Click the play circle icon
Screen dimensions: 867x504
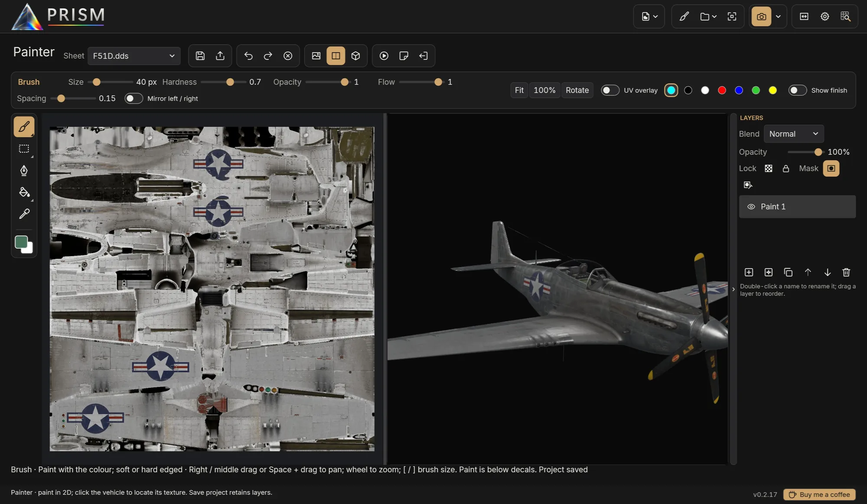pyautogui.click(x=384, y=55)
